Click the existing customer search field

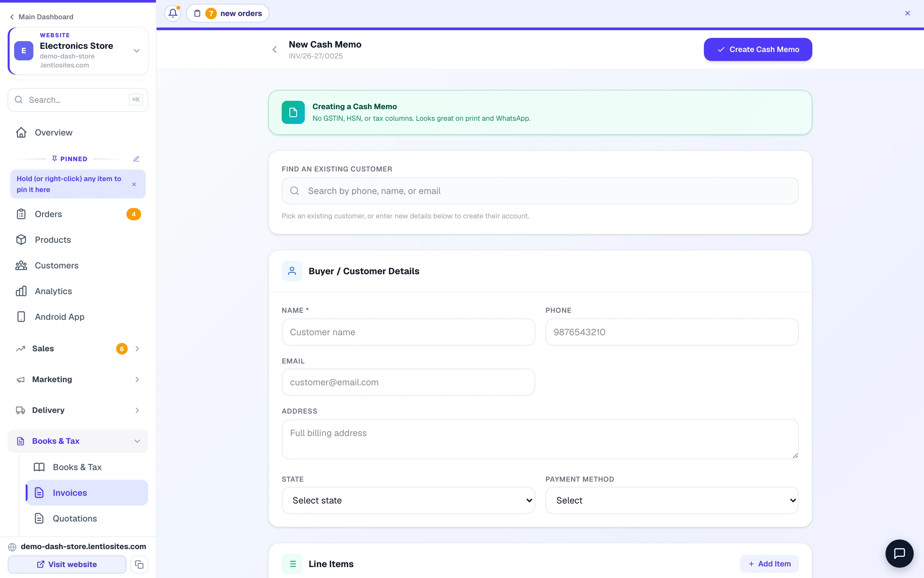coord(540,191)
